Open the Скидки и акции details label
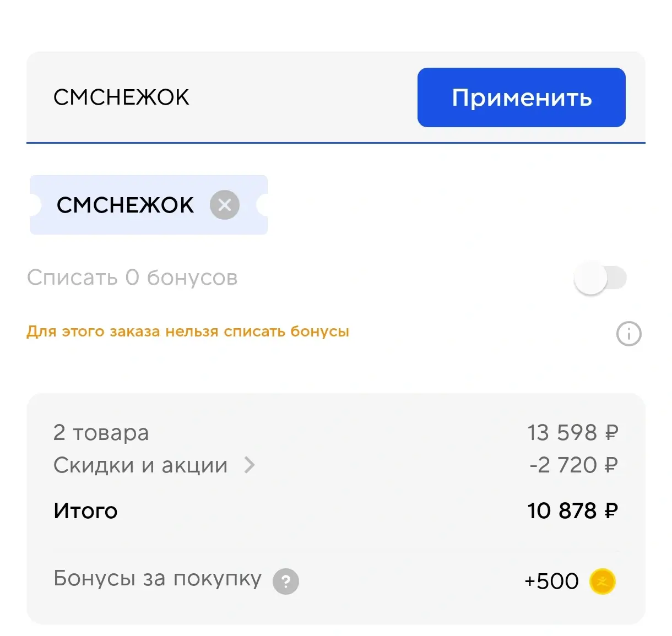 140,465
